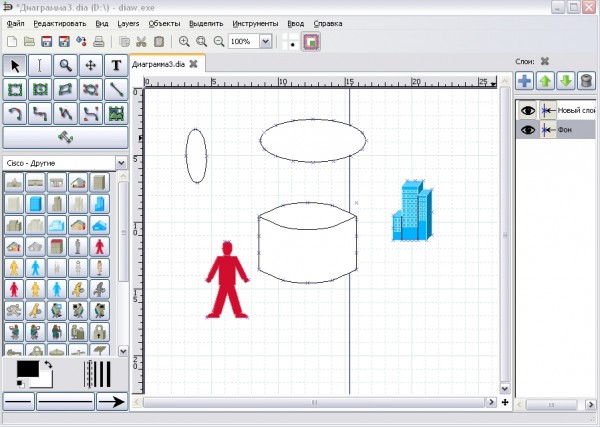
Task: Select the Zigzag line tool
Action: click(x=40, y=114)
